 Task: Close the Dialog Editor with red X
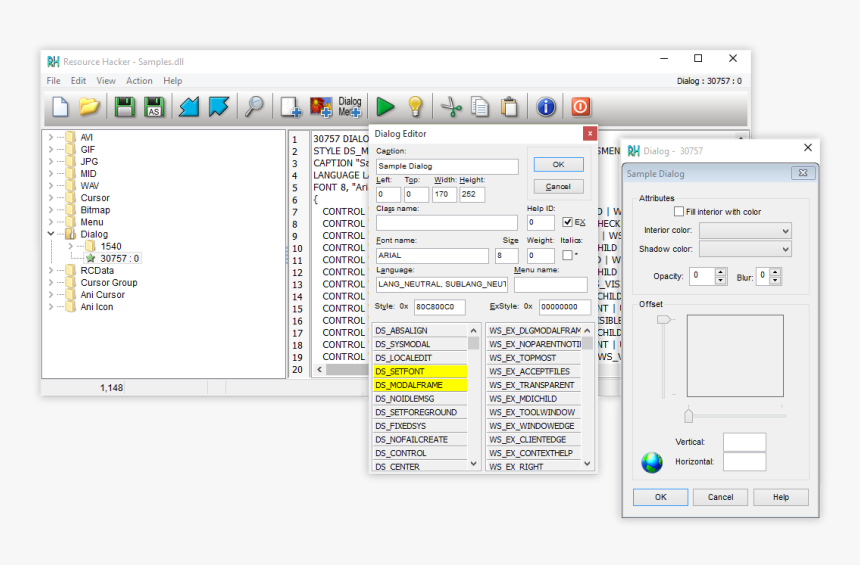click(x=590, y=133)
